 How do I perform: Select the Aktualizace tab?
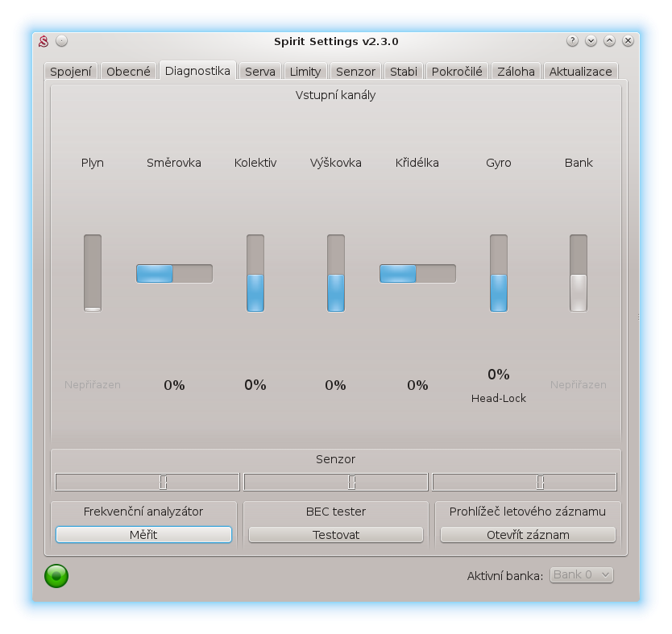click(580, 71)
